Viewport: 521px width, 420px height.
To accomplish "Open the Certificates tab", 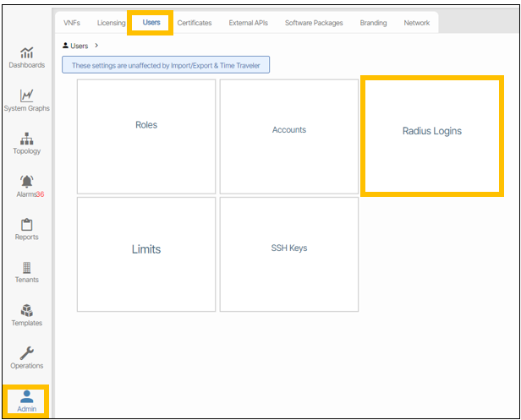I will 195,23.
